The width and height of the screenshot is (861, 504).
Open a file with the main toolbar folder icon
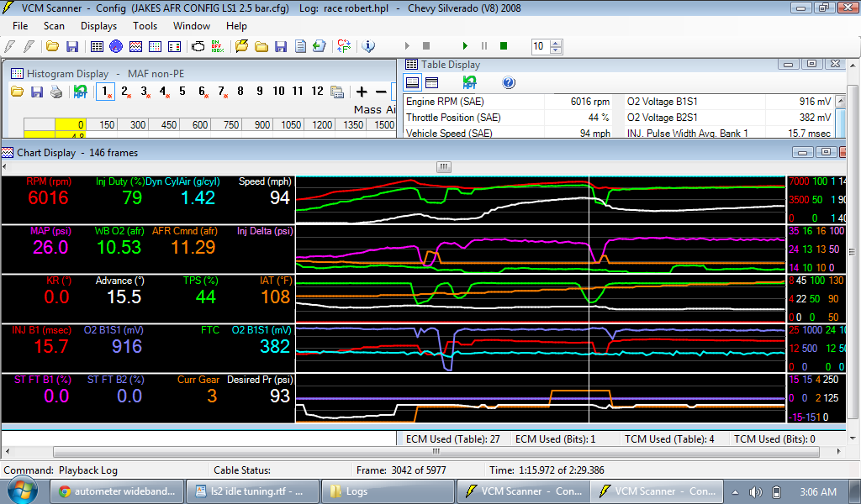[52, 46]
